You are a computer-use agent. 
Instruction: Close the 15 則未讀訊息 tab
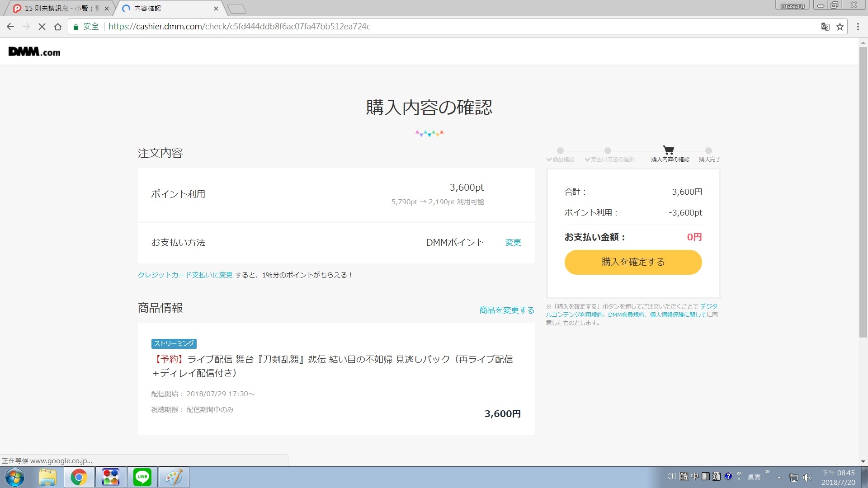pos(107,9)
